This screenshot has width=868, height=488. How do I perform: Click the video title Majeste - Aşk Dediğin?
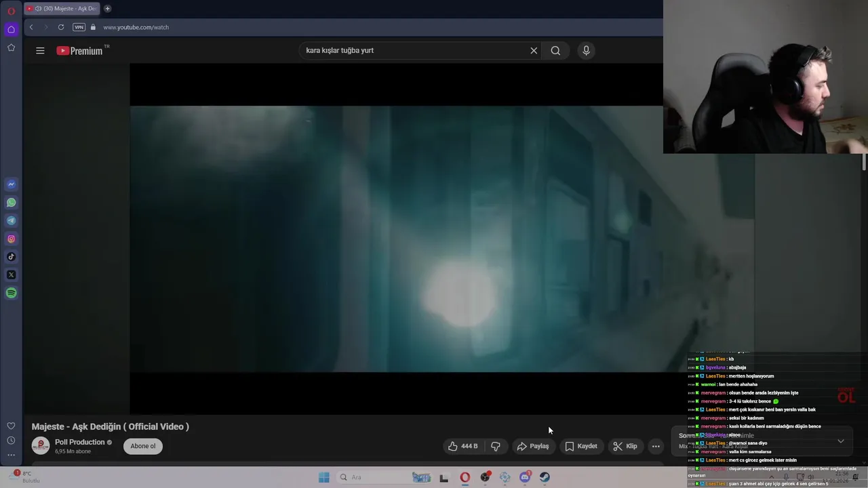111,426
